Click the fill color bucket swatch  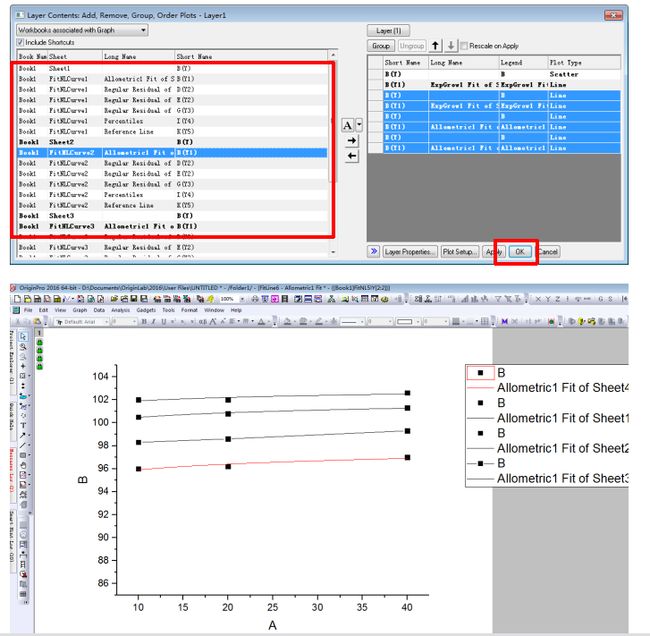(x=287, y=321)
